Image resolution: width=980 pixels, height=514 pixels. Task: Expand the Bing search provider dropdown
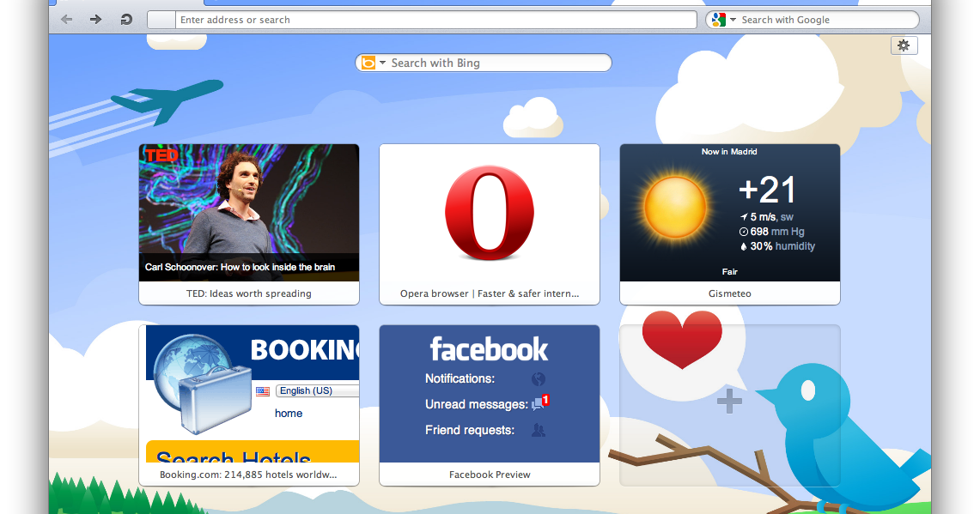pos(382,63)
